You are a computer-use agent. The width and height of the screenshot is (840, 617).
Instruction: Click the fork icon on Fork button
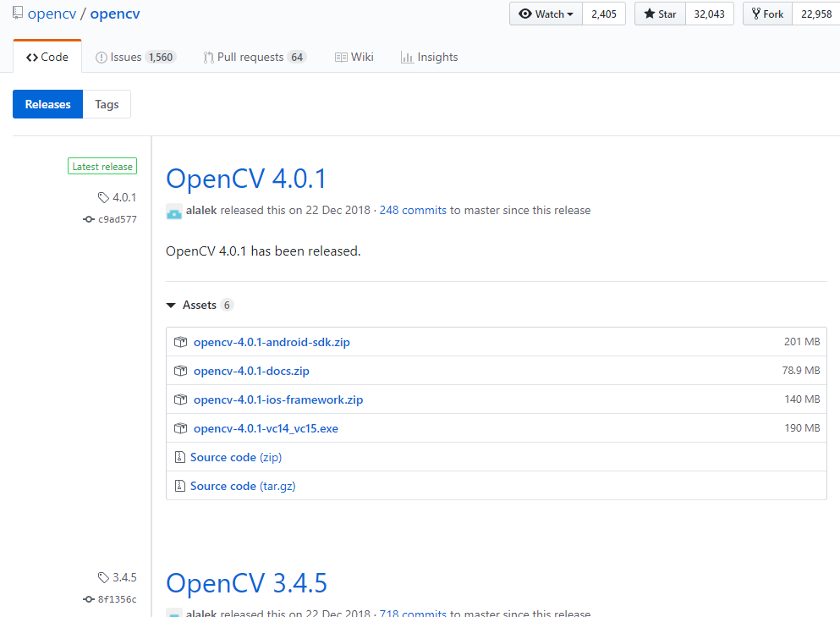coord(756,14)
